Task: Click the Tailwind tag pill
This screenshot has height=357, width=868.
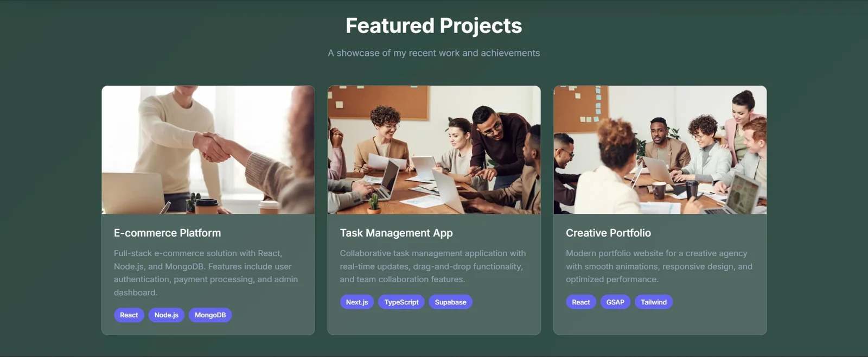Action: (x=654, y=302)
